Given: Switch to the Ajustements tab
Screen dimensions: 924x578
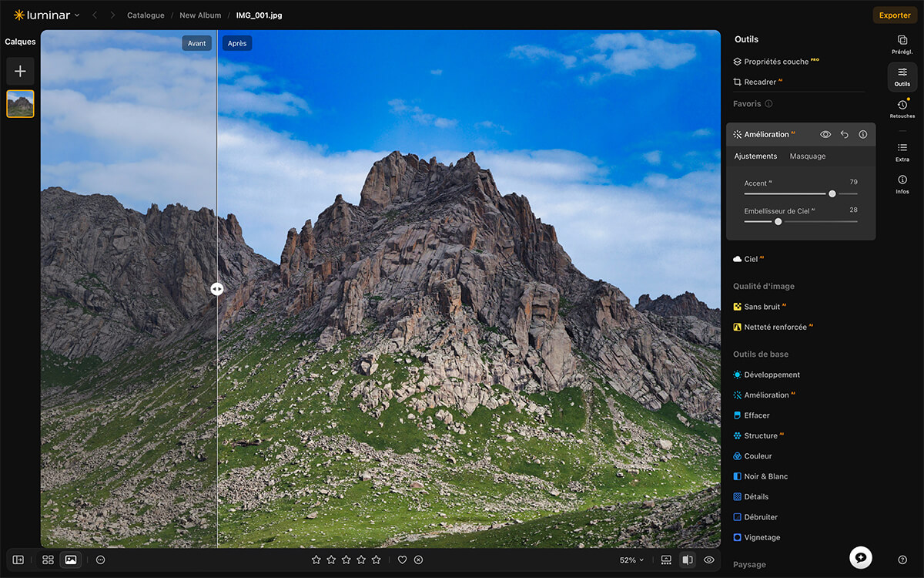Looking at the screenshot, I should (755, 156).
